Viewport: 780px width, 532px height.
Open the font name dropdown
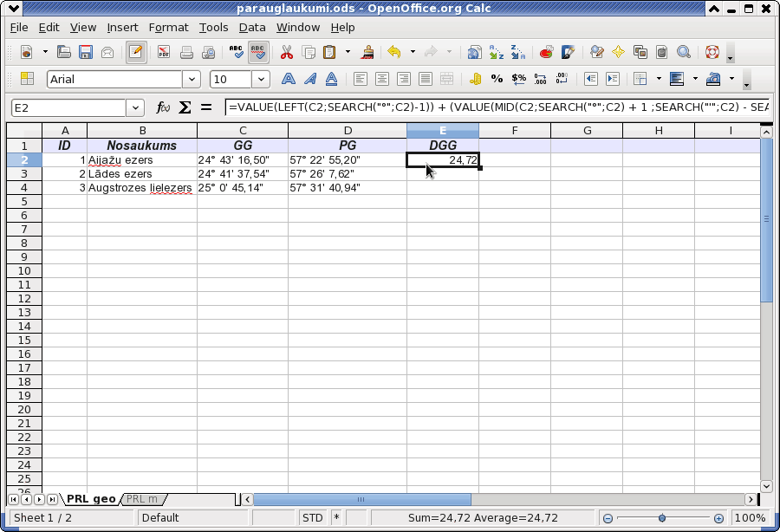tap(192, 79)
